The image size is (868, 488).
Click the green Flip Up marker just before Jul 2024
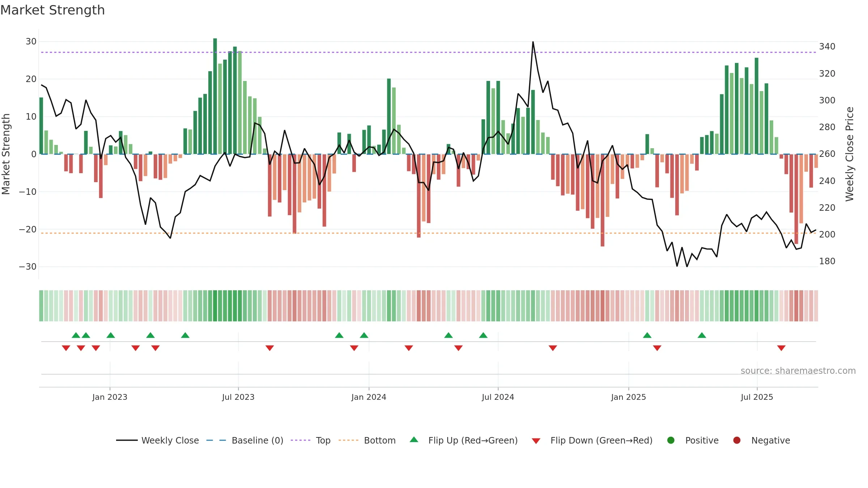(x=483, y=335)
